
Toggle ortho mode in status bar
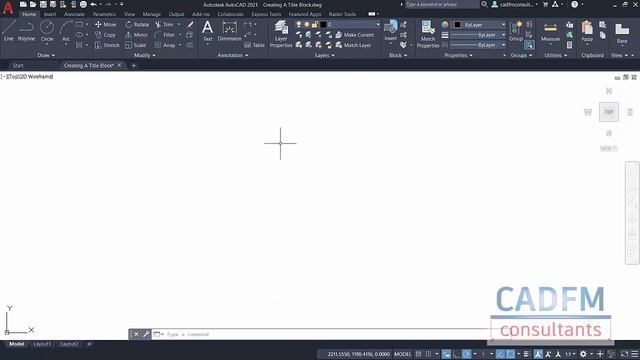coord(456,354)
